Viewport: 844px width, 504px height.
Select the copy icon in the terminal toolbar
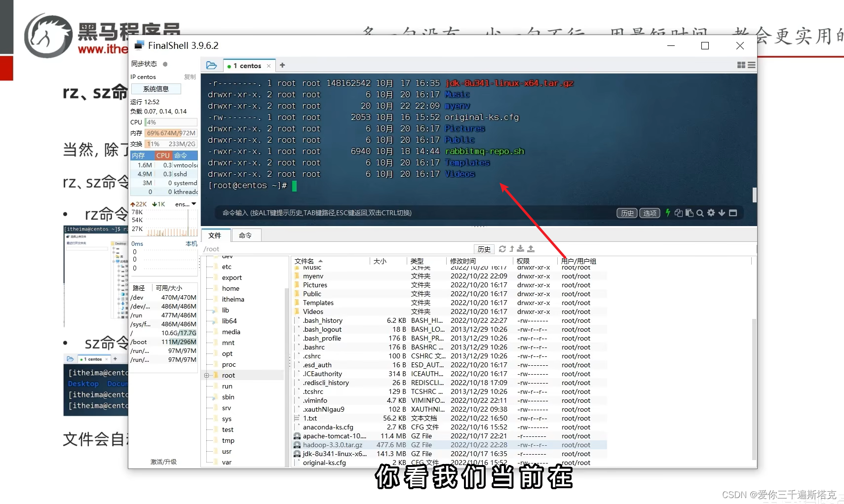[x=679, y=213]
